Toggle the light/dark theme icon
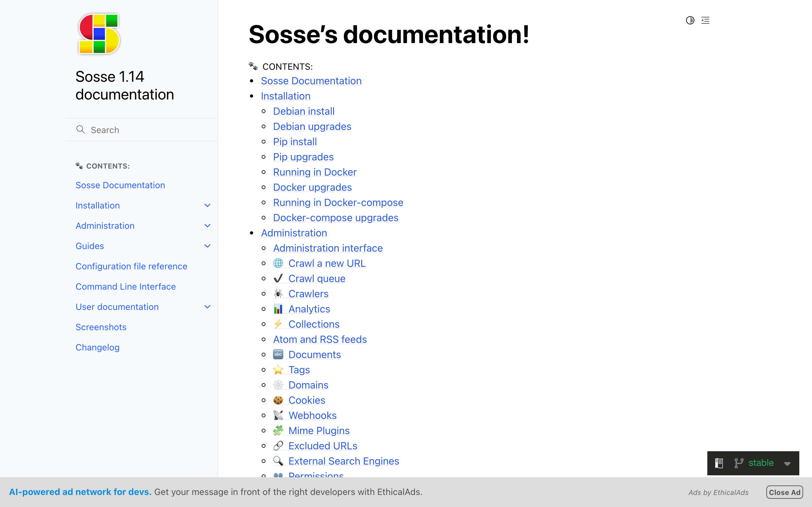Image resolution: width=812 pixels, height=507 pixels. (690, 21)
